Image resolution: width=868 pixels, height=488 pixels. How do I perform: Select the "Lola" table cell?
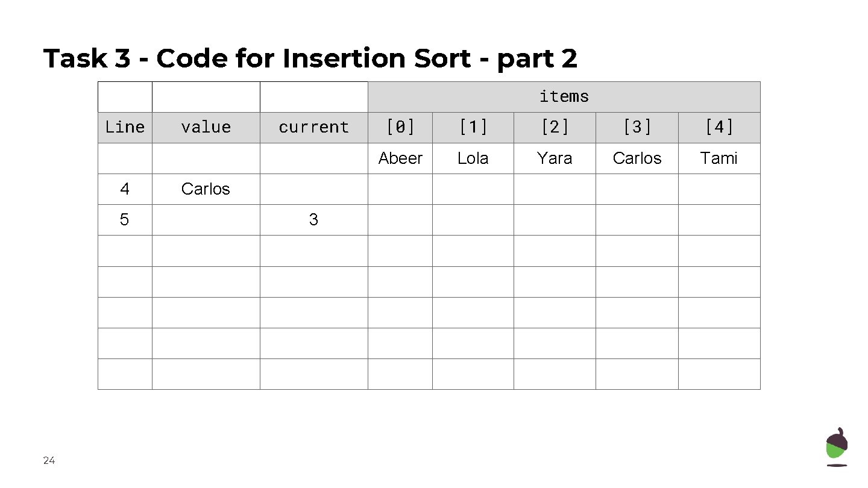[473, 158]
